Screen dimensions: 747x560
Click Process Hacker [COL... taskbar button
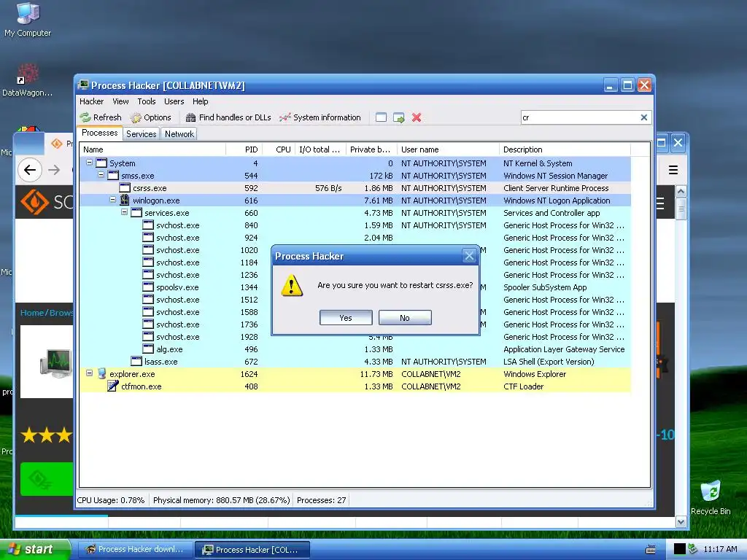coord(252,550)
